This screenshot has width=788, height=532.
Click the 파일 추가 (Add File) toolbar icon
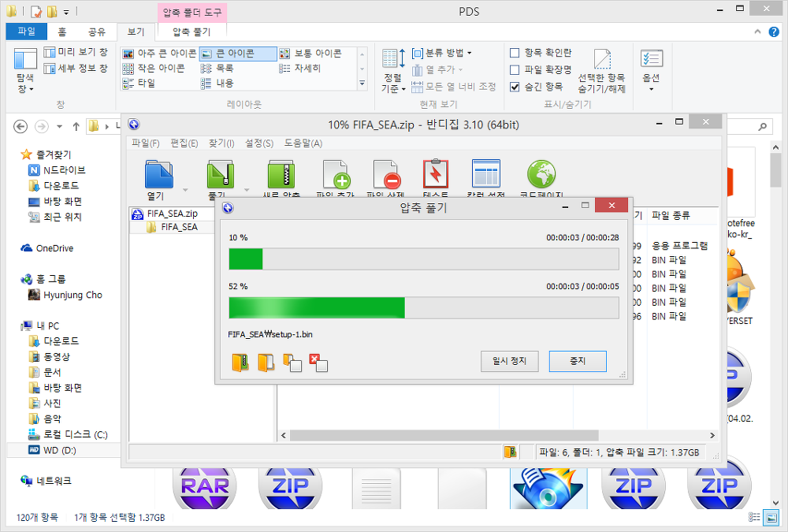coord(336,174)
